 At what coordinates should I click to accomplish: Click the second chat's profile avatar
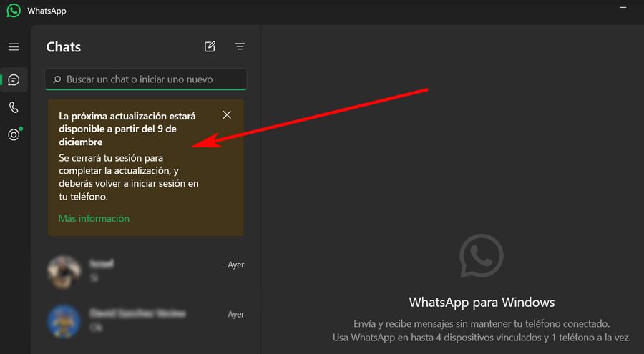(63, 320)
